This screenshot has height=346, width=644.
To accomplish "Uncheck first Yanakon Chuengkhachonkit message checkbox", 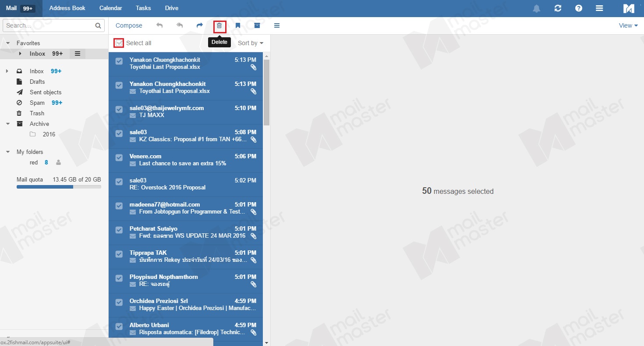I will tap(119, 61).
